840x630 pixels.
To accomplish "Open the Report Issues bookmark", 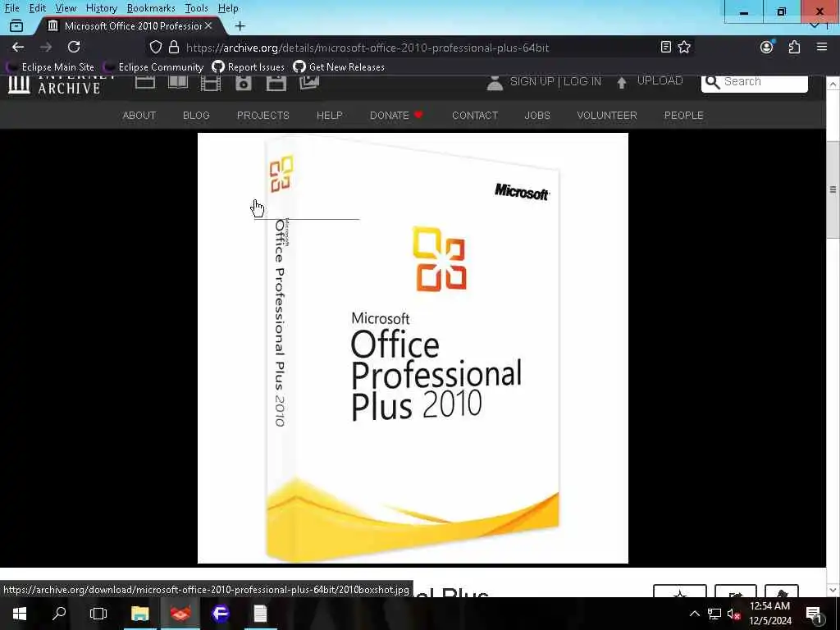I will (x=248, y=67).
